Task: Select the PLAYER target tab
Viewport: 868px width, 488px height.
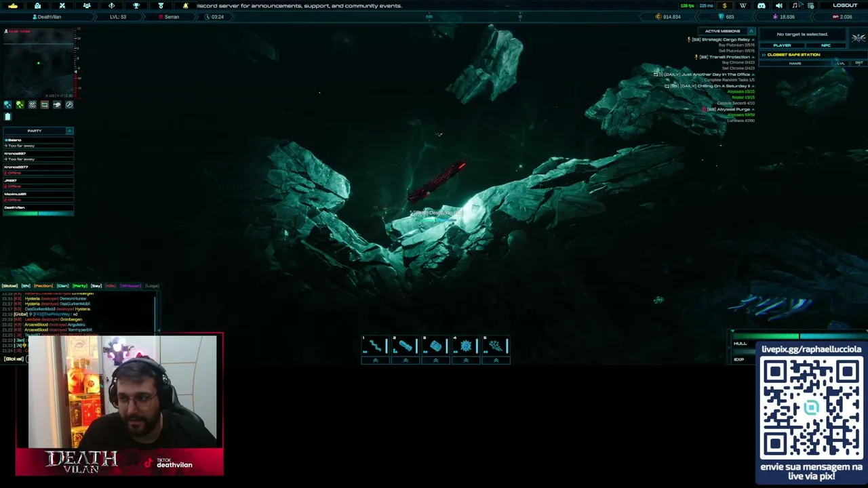Action: click(x=782, y=45)
